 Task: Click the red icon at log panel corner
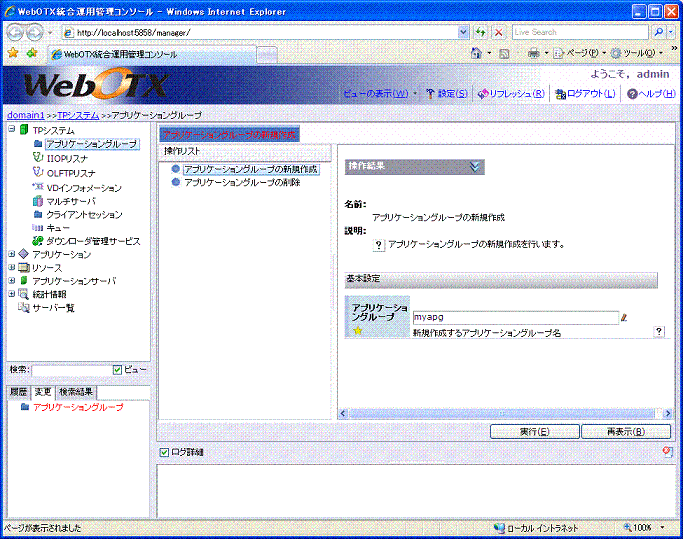[x=667, y=452]
